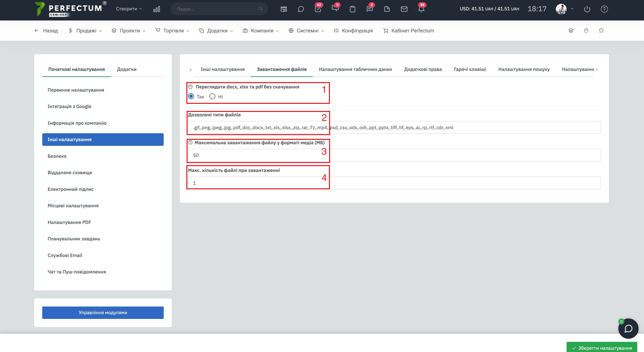Image resolution: width=644 pixels, height=352 pixels.
Task: Expand the Компанія menu
Action: click(x=261, y=31)
